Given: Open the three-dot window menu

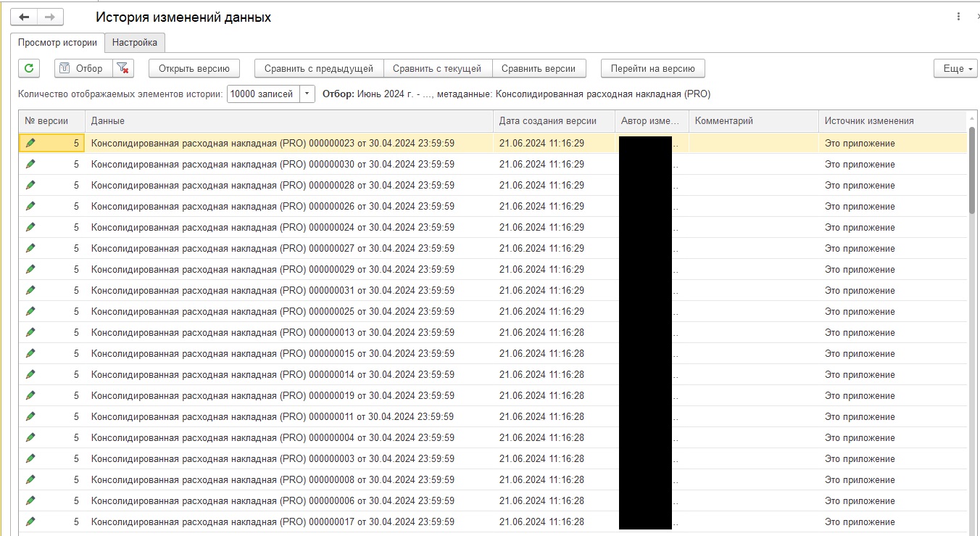Looking at the screenshot, I should tap(959, 17).
